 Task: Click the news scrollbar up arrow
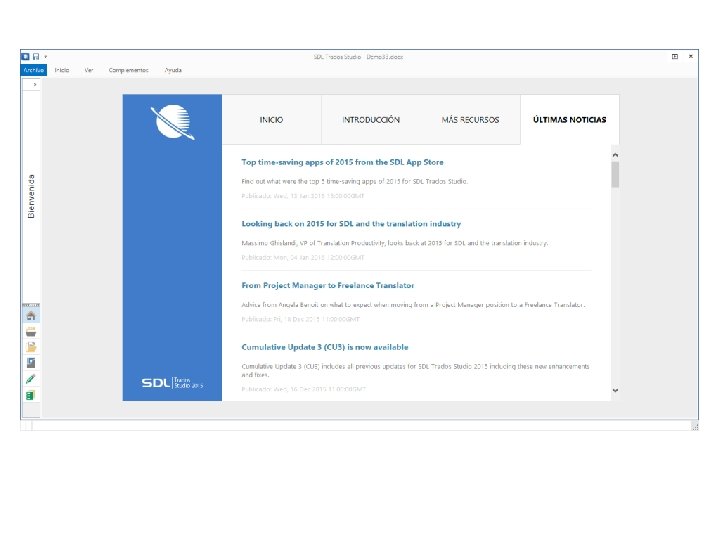click(615, 155)
